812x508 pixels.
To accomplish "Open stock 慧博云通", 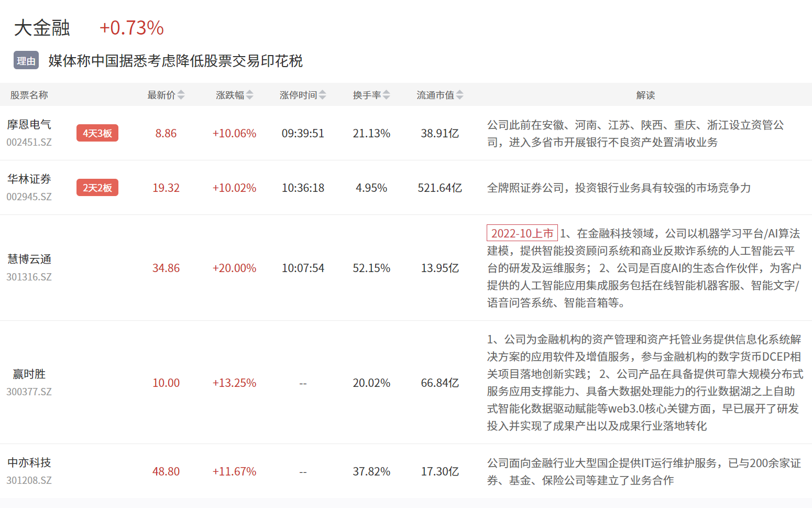I will click(x=29, y=260).
